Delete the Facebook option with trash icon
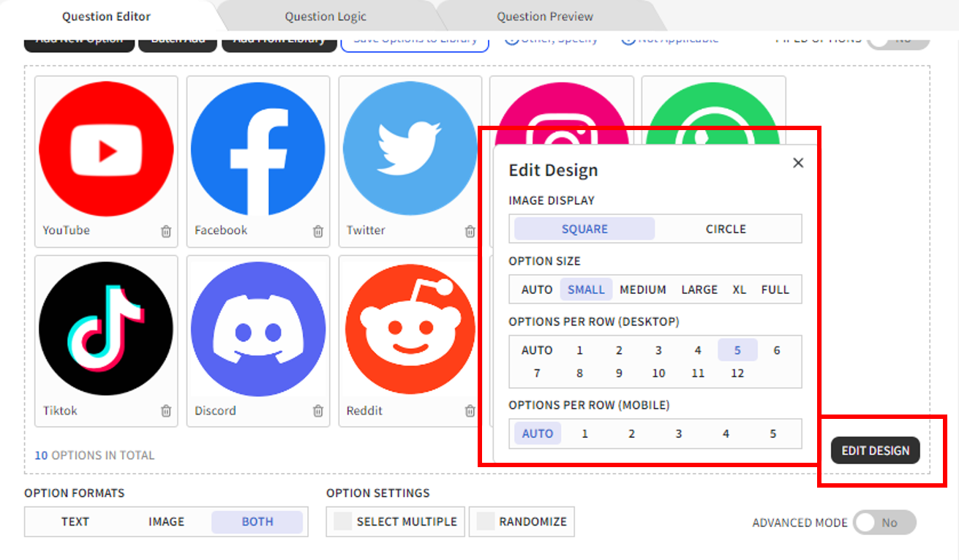Screen dimensions: 959x560 (318, 231)
